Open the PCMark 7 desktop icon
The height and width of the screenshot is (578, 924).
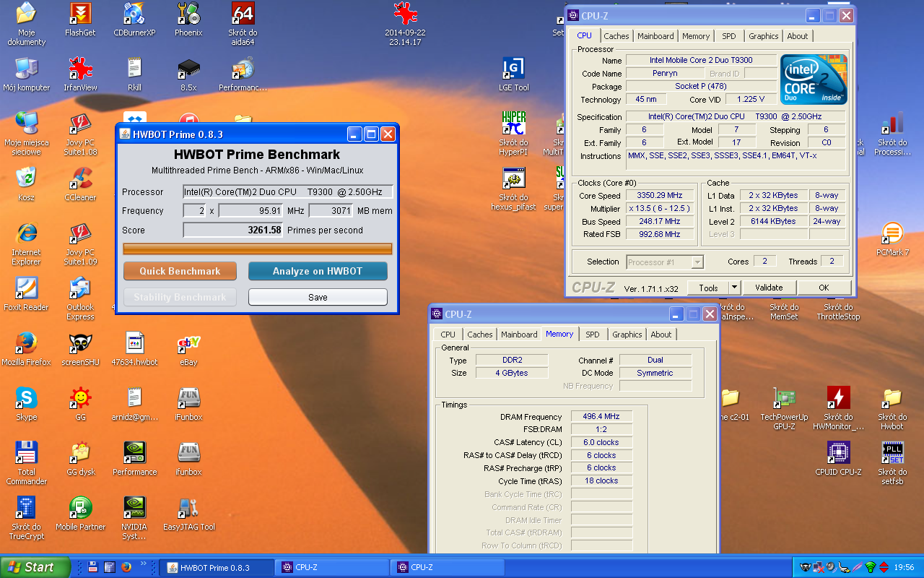click(x=892, y=233)
